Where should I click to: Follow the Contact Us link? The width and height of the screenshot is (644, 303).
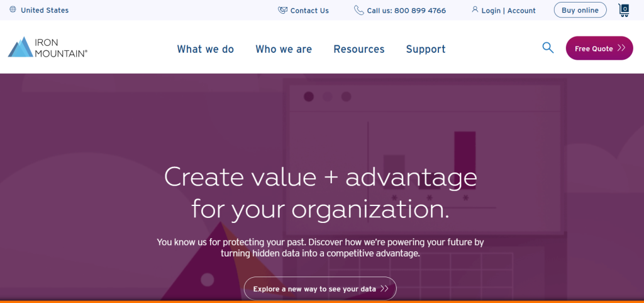click(309, 11)
